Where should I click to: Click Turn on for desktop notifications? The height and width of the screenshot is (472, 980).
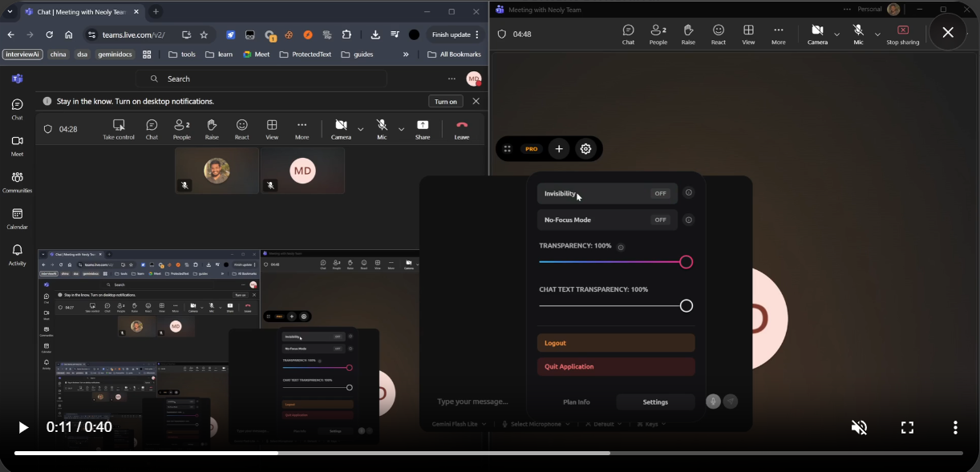[446, 101]
